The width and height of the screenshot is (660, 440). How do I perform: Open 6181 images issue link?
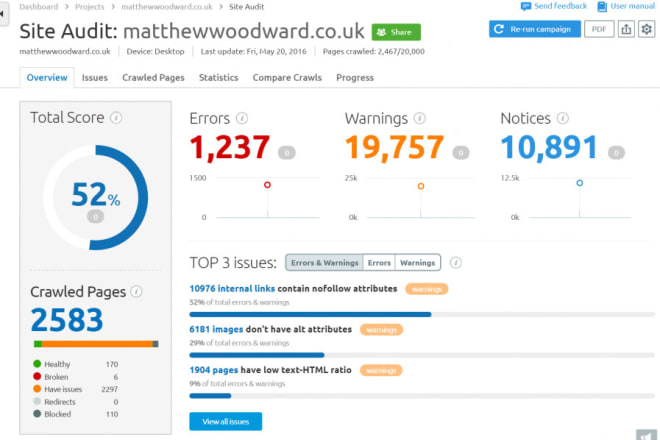[x=216, y=329]
